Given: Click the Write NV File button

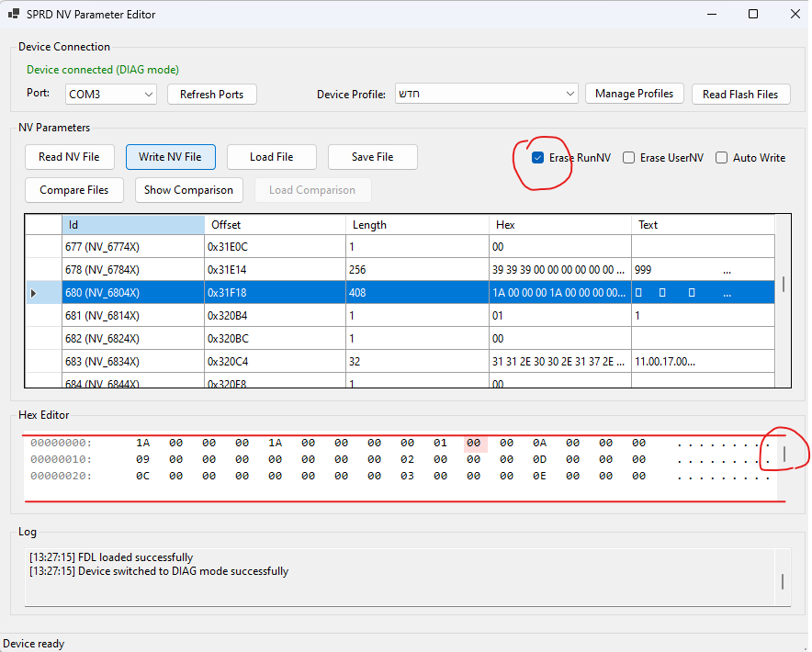Looking at the screenshot, I should (170, 157).
